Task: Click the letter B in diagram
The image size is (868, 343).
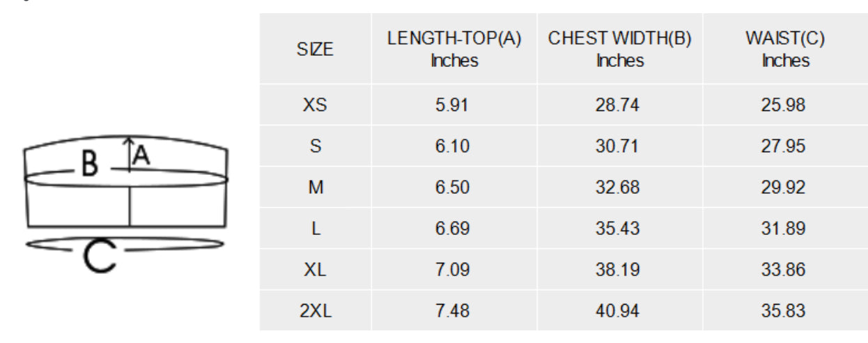Action: [90, 165]
